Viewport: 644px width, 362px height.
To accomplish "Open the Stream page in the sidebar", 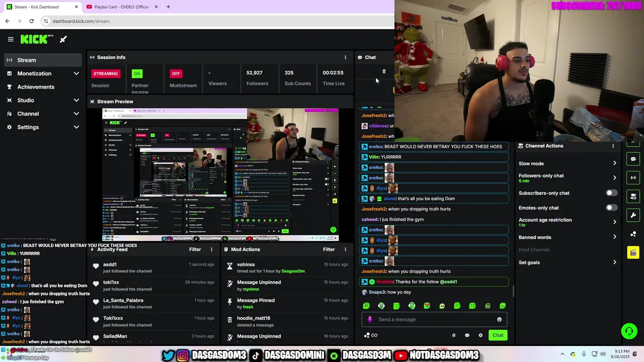I will 43,60.
